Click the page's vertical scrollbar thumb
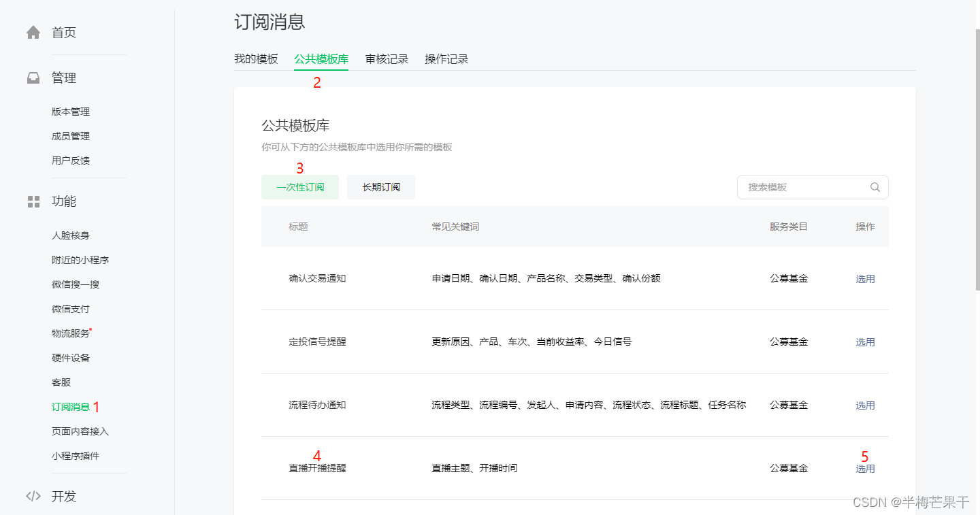The height and width of the screenshot is (515, 980). (x=977, y=160)
